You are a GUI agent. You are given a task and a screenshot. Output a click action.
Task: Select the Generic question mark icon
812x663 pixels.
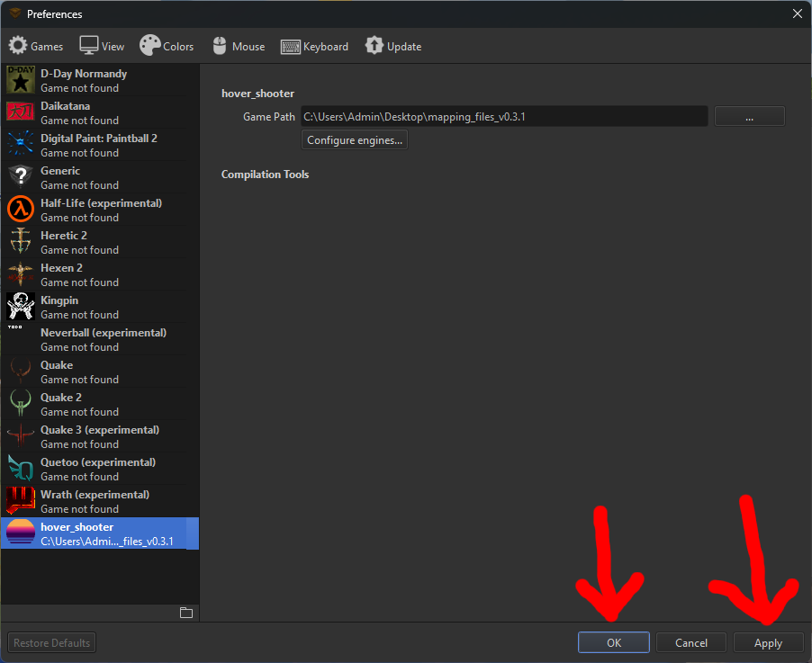(21, 177)
